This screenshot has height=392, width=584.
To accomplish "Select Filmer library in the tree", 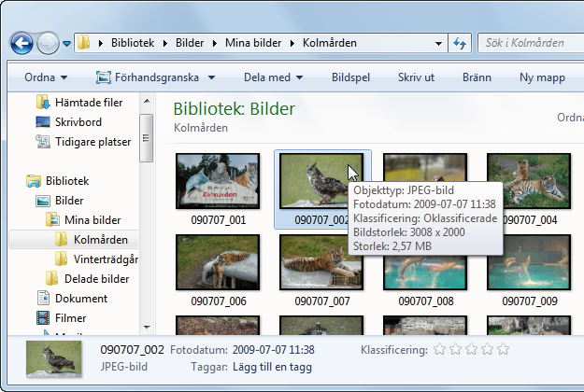I will (70, 318).
